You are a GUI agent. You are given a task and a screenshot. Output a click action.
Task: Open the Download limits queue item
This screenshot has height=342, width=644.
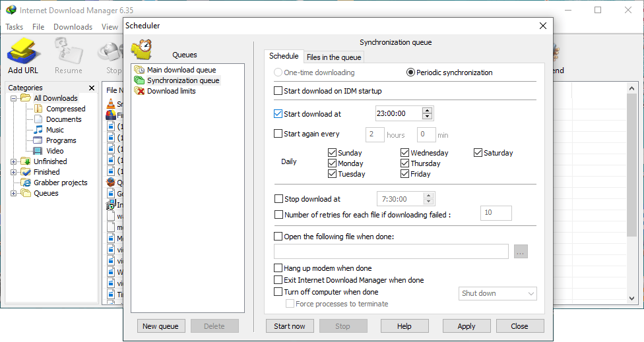click(x=171, y=91)
